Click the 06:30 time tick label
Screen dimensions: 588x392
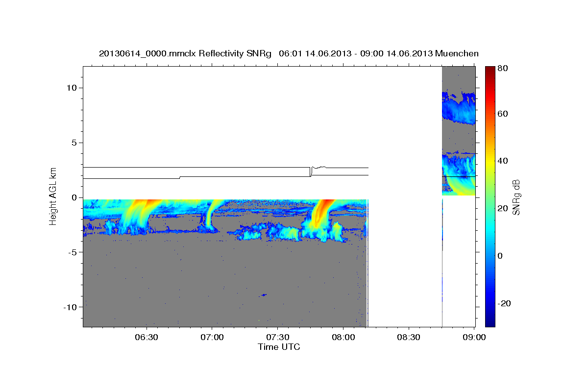click(147, 337)
